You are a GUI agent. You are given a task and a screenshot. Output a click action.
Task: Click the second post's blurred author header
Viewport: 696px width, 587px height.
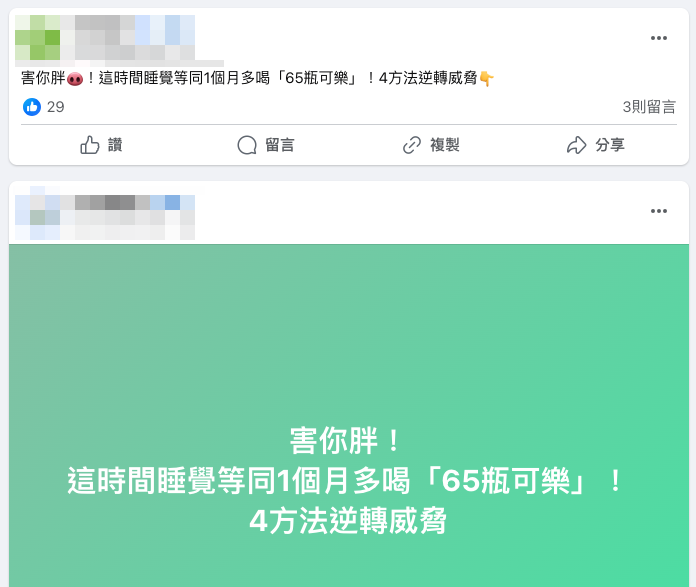click(105, 213)
